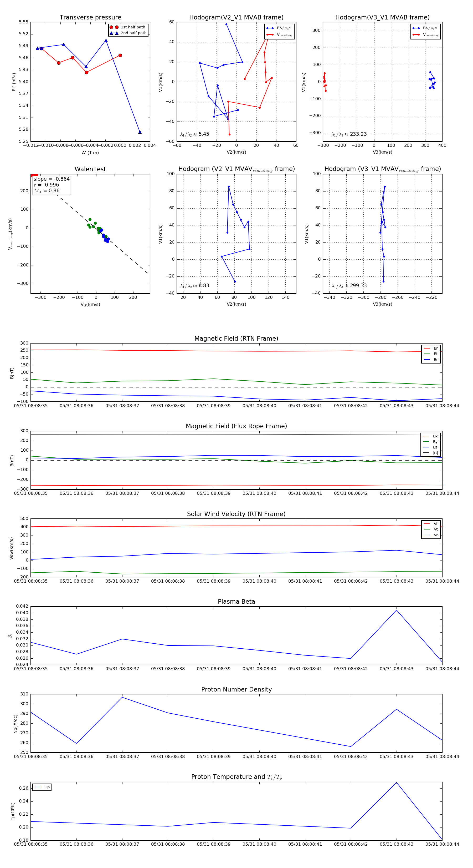Select the 'r = -0.996' annotation
This screenshot has height=868, width=473.
[x=46, y=185]
